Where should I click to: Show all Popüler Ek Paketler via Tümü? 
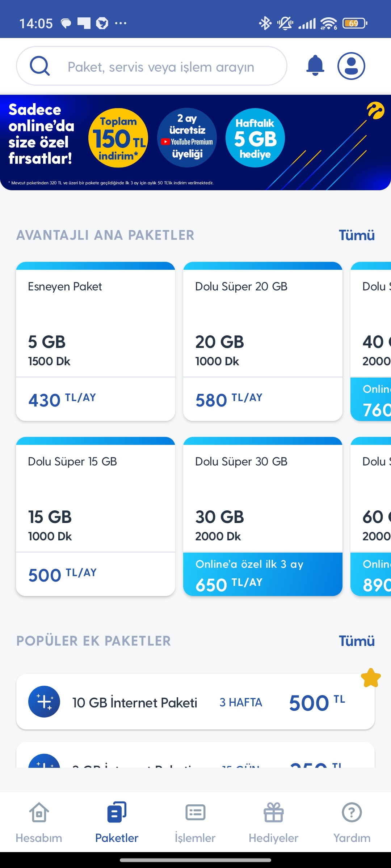[357, 641]
